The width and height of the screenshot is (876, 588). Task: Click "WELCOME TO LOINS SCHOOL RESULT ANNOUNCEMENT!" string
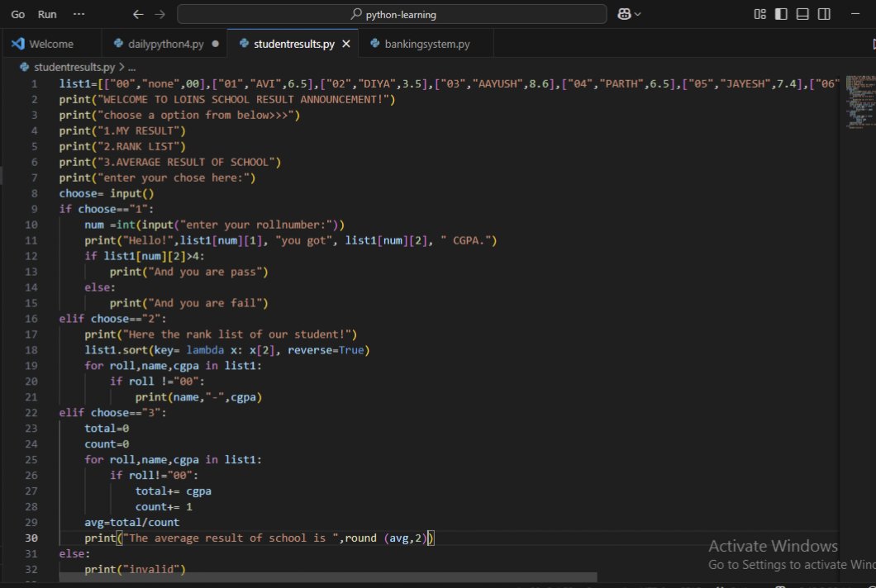click(244, 99)
